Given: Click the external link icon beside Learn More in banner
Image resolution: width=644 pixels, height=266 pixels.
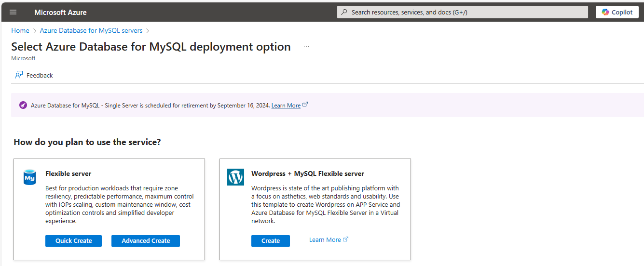Looking at the screenshot, I should coord(305,105).
